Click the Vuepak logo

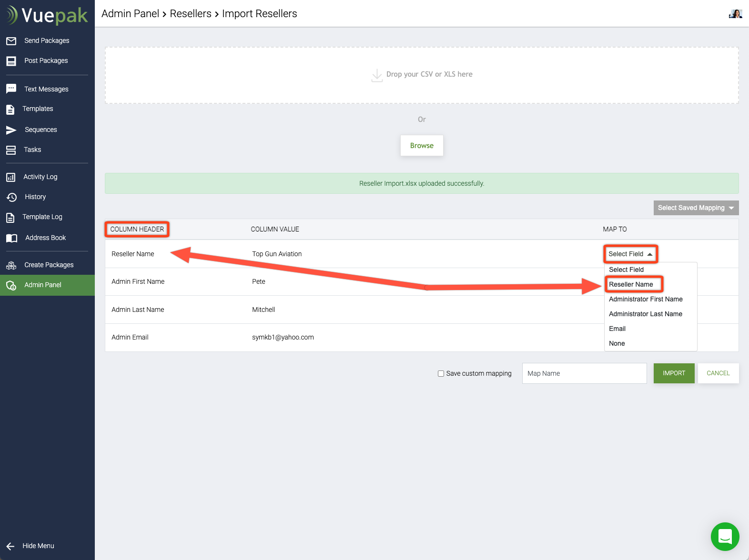pos(47,15)
